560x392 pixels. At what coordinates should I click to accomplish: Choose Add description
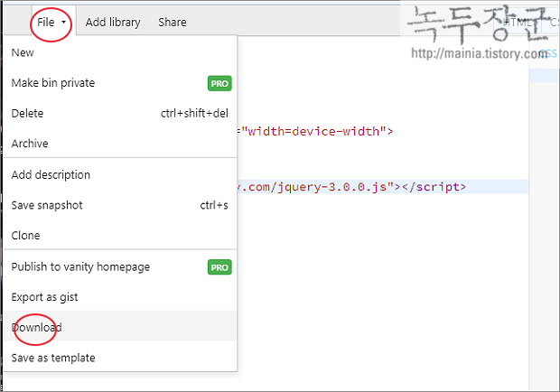[x=120, y=175]
